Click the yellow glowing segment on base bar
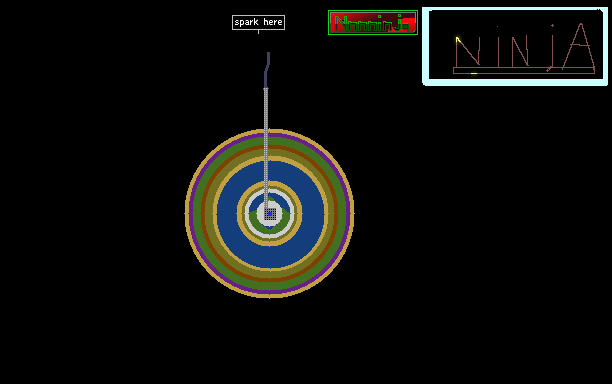Screen dimensions: 612x384 click(x=474, y=73)
